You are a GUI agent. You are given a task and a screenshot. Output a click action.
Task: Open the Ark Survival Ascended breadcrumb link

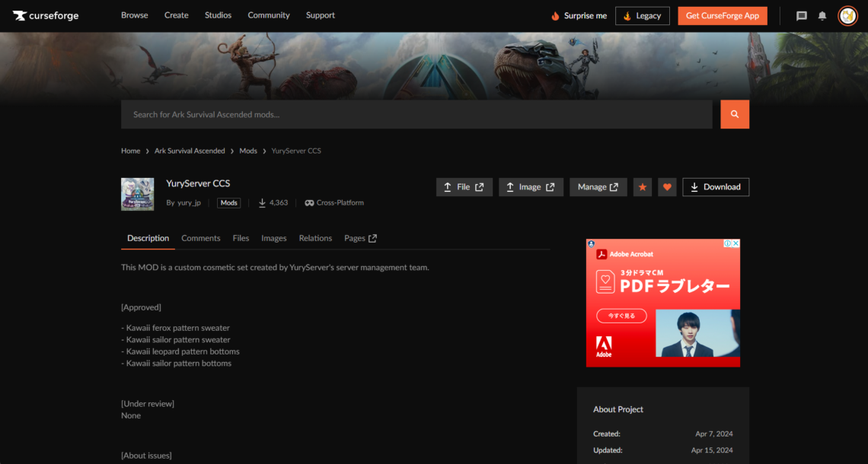tap(190, 151)
